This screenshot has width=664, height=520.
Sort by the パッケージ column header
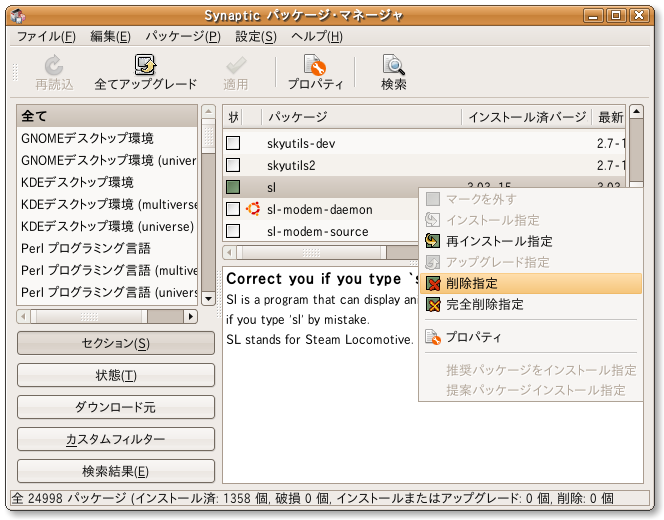click(x=362, y=117)
